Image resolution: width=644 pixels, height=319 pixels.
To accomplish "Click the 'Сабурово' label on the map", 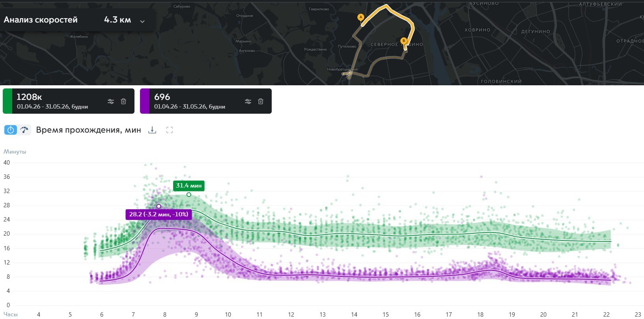I will tap(182, 6).
